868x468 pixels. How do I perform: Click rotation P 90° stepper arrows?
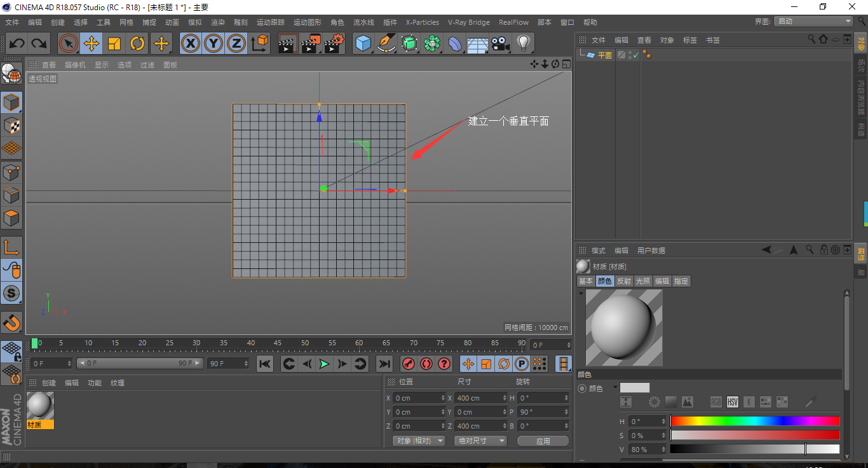click(566, 412)
